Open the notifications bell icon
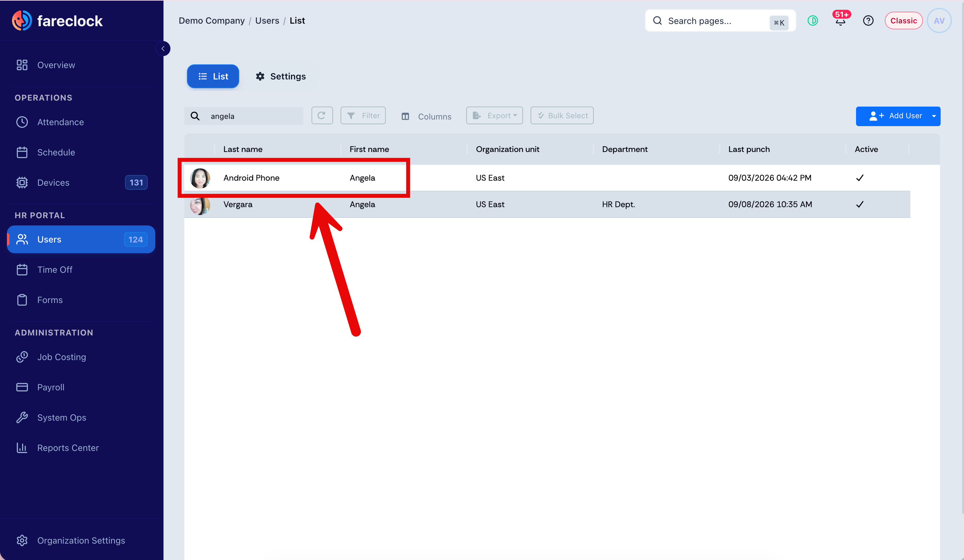Image resolution: width=964 pixels, height=560 pixels. (840, 20)
